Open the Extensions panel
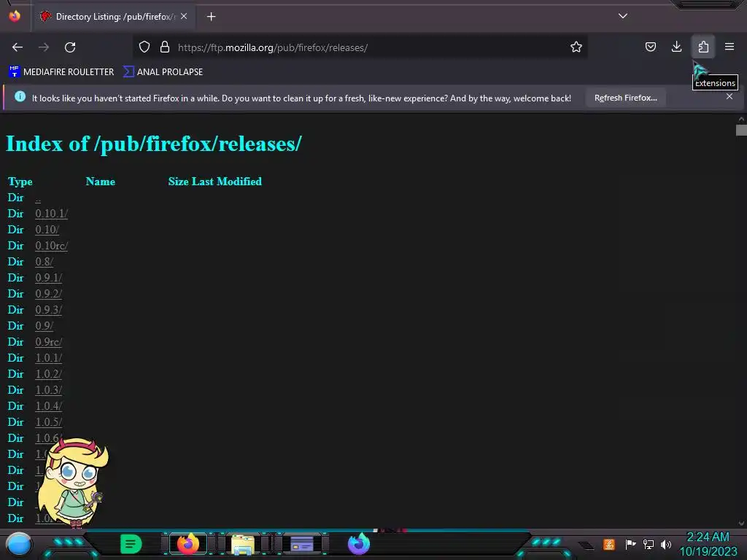Image resolution: width=747 pixels, height=560 pixels. click(703, 47)
